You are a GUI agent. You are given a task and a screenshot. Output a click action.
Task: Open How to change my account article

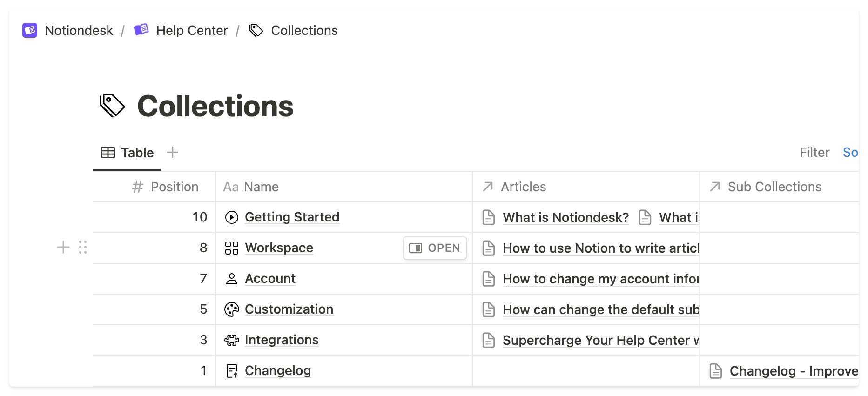click(x=601, y=279)
